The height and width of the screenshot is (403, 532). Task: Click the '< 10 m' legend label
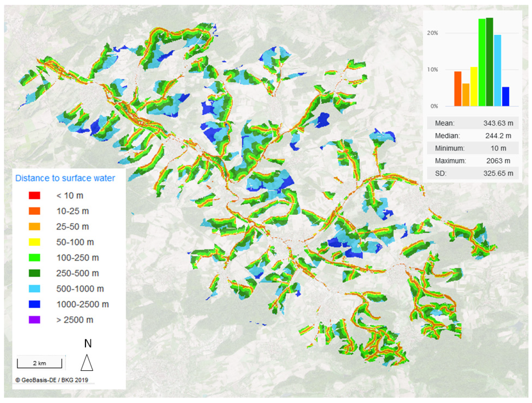[70, 195]
